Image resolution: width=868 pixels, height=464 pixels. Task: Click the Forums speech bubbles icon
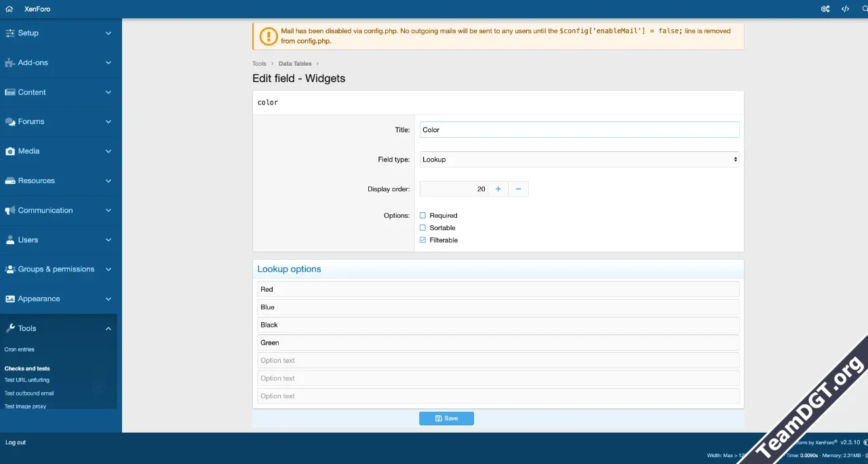click(x=9, y=121)
